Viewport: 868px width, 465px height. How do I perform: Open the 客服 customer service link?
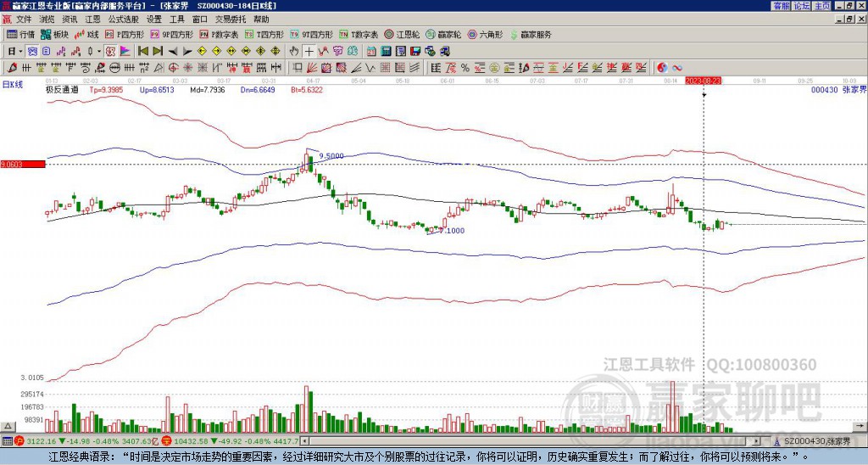(782, 6)
